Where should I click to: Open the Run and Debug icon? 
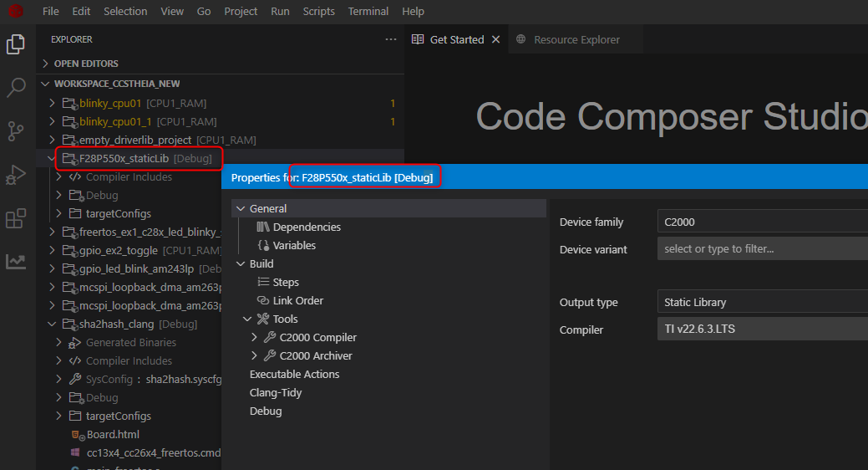click(x=16, y=175)
